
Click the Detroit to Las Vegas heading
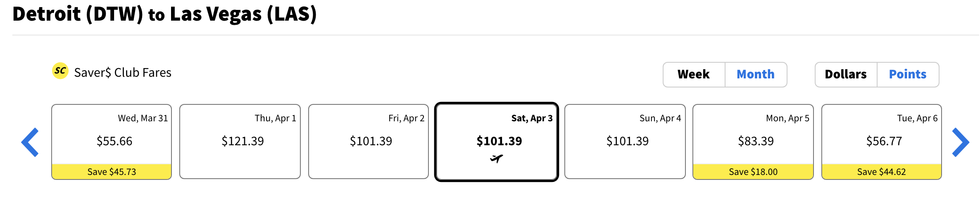164,14
